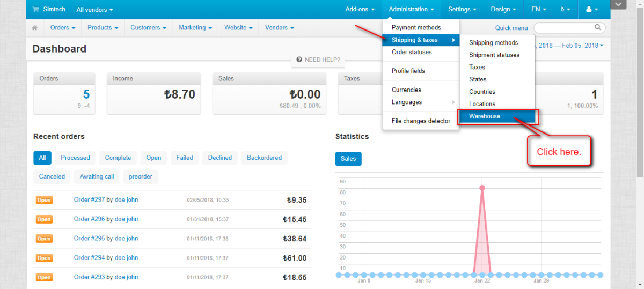Choose Shipment statuses in submenu
The height and width of the screenshot is (289, 644).
click(497, 55)
